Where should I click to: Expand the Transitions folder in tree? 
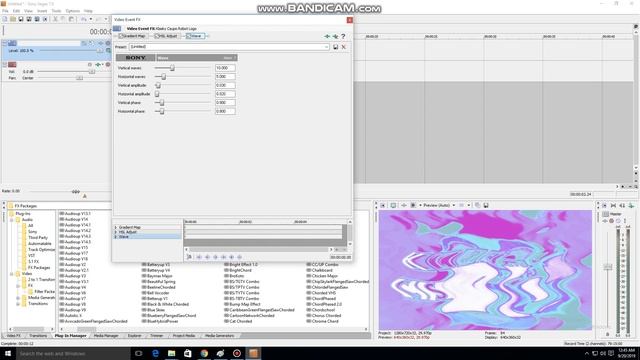tap(18, 304)
